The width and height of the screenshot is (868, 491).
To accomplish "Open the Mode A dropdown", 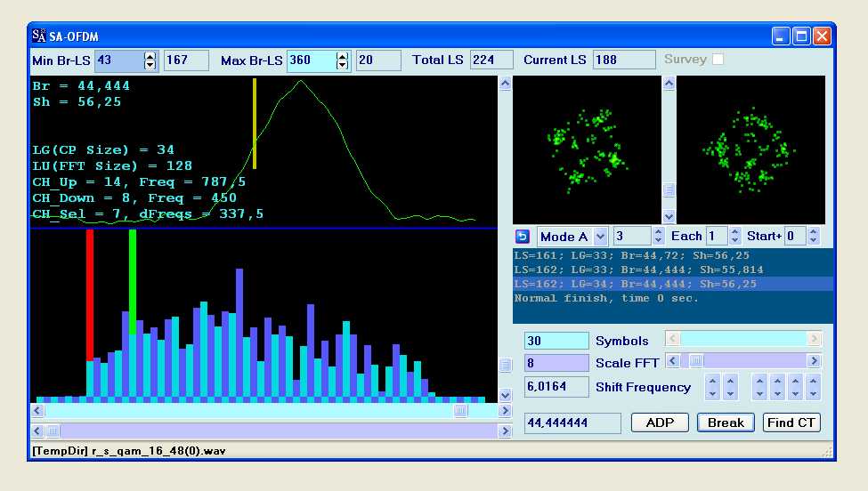I will [x=601, y=237].
